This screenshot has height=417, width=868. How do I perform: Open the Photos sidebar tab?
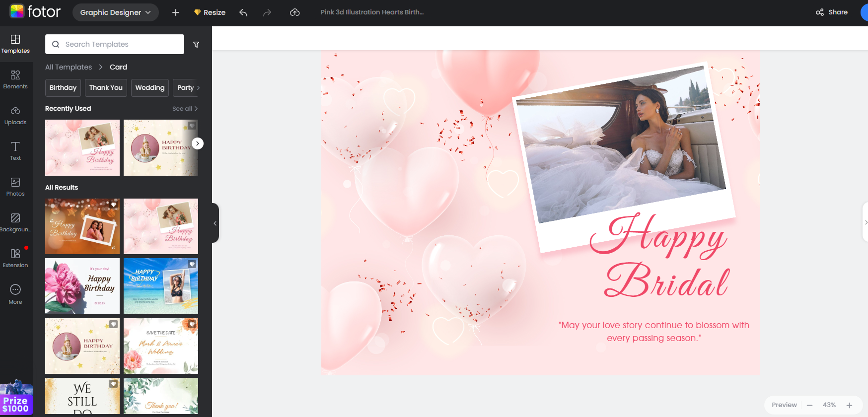(15, 187)
